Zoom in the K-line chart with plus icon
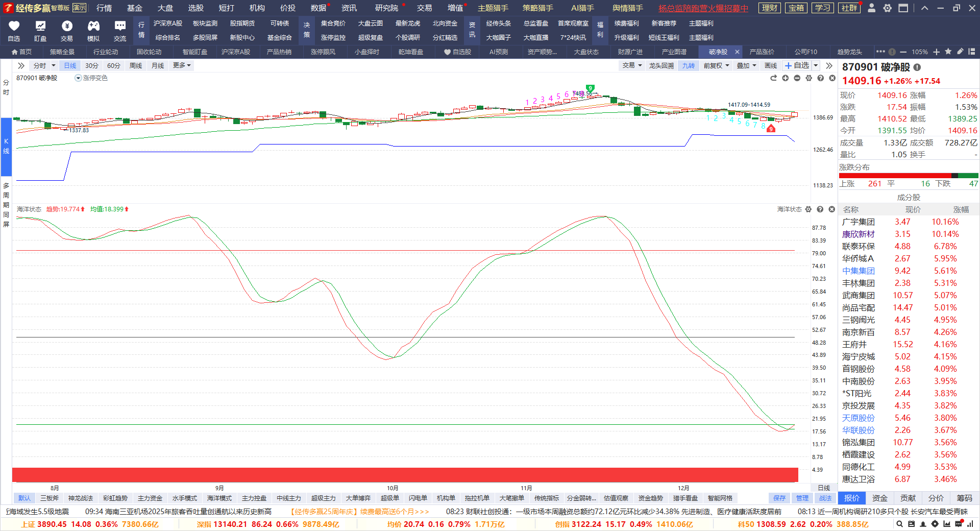The width and height of the screenshot is (980, 531). tap(785, 78)
